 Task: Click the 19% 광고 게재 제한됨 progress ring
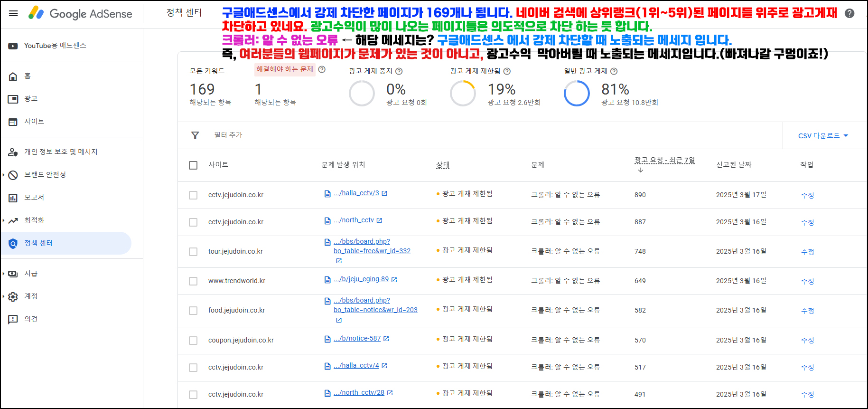point(463,93)
